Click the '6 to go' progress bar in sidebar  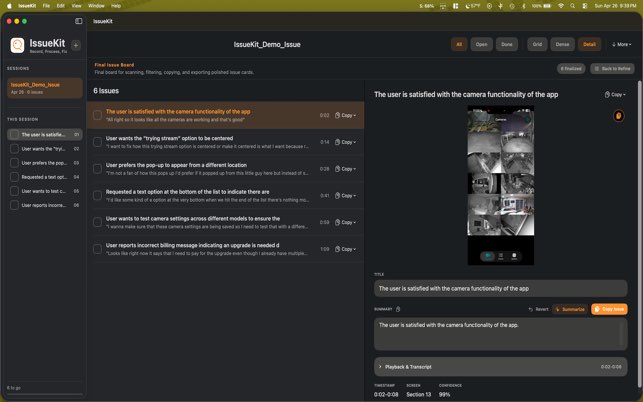click(x=45, y=395)
